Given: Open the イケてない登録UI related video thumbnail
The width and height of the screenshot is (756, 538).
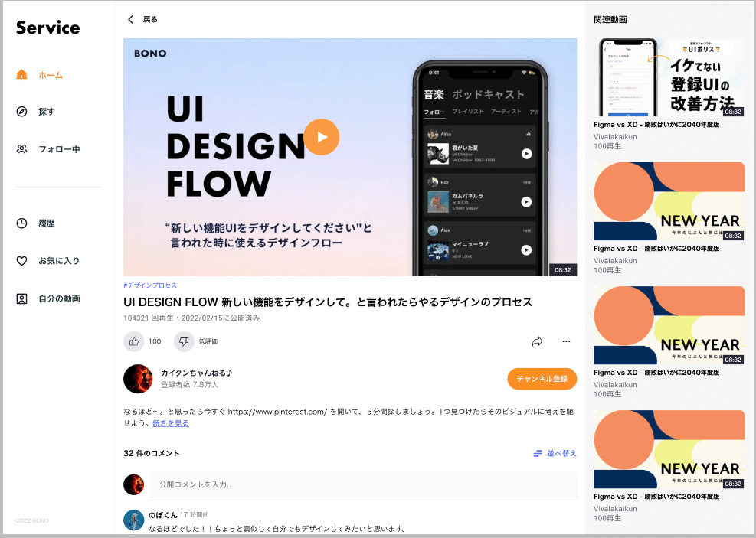Looking at the screenshot, I should point(669,77).
